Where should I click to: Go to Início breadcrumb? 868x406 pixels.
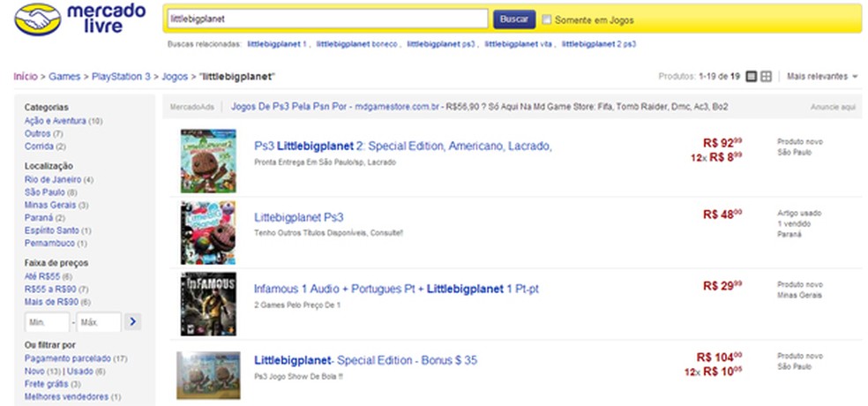point(26,77)
